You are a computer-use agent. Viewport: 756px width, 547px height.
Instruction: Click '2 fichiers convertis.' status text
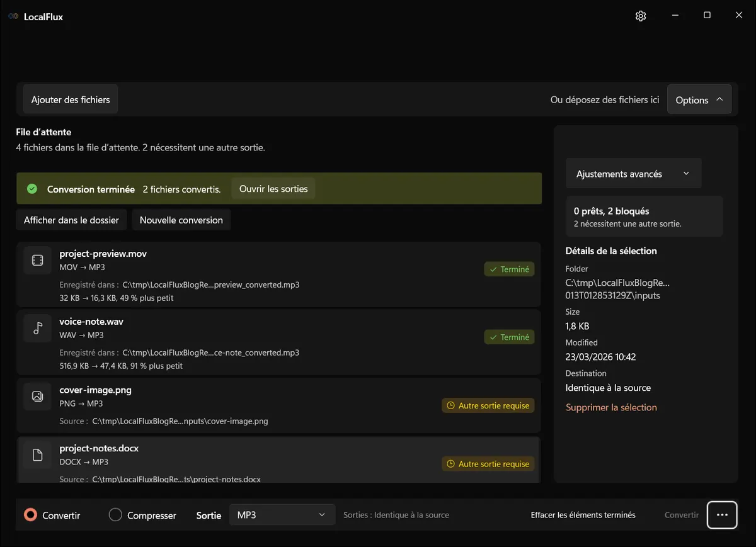coord(181,189)
